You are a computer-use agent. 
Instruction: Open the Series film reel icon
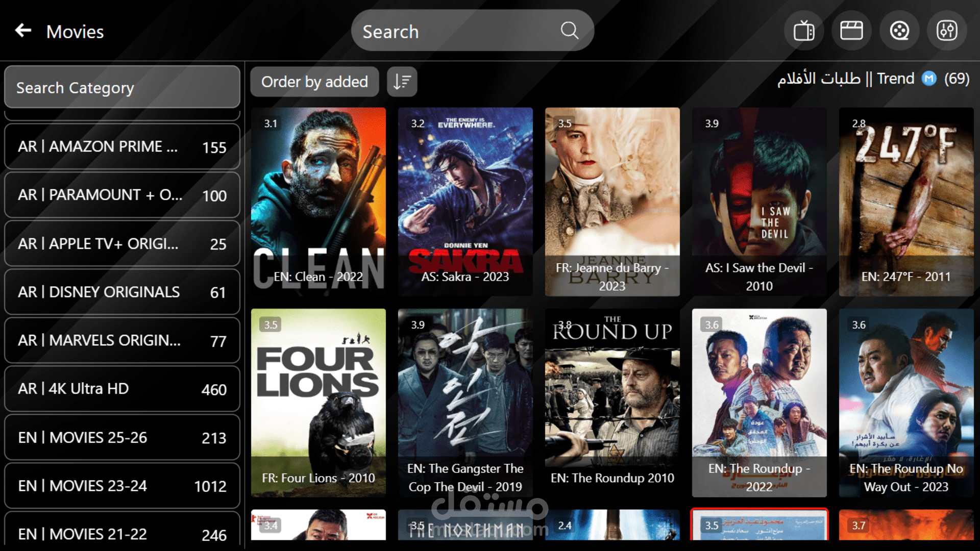tap(899, 31)
